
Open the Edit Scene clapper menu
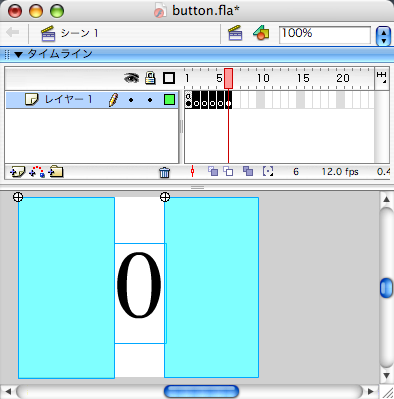click(235, 33)
